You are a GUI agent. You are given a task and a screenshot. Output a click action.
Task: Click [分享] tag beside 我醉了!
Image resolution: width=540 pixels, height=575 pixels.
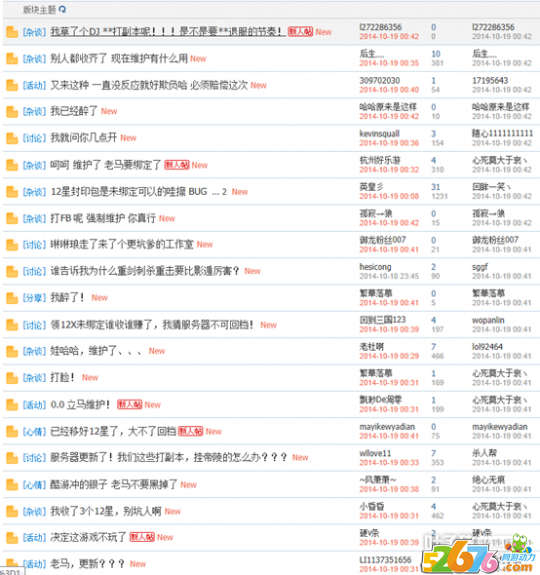[x=34, y=298]
